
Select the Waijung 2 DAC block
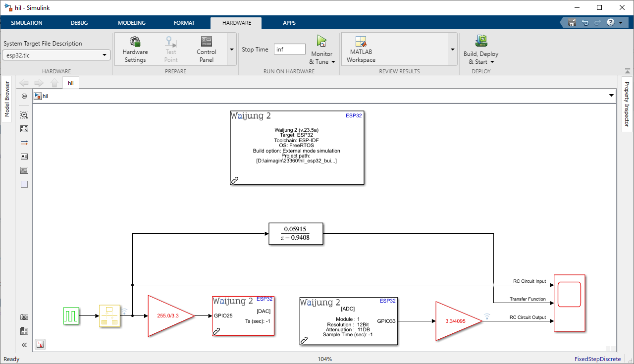(x=243, y=316)
